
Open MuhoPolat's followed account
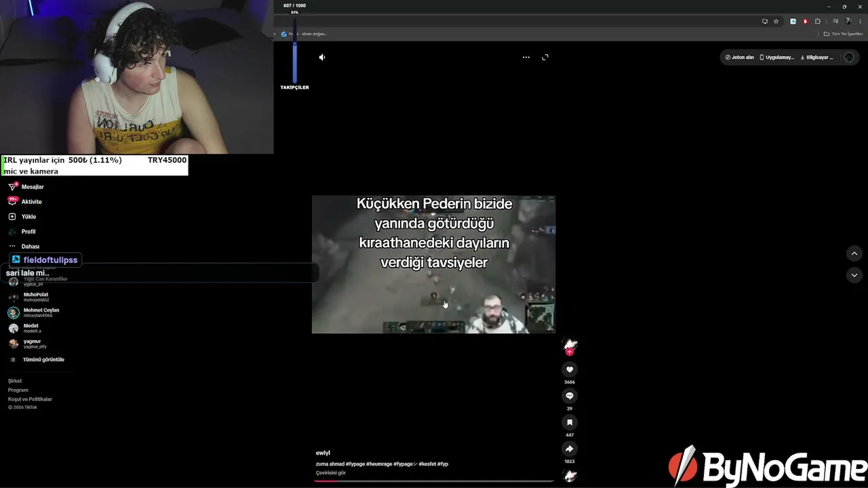tap(29, 297)
